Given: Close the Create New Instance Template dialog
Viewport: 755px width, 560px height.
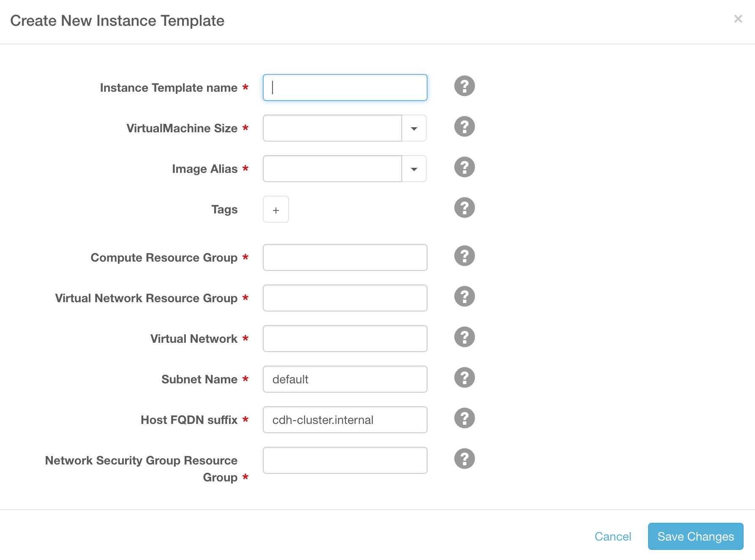Looking at the screenshot, I should click(738, 19).
